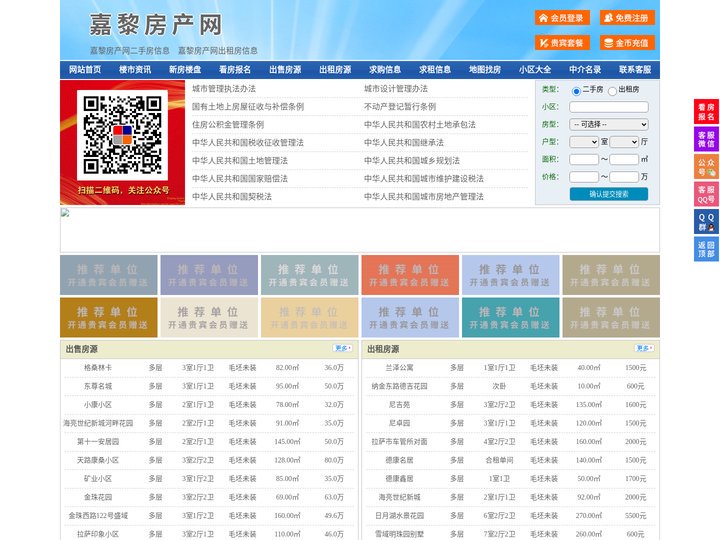Click the 免费注册 free register button
Image resolution: width=720 pixels, height=540 pixels.
(x=627, y=18)
